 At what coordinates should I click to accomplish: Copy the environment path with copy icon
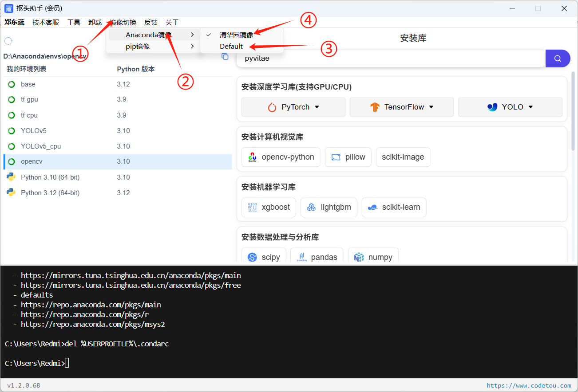225,56
